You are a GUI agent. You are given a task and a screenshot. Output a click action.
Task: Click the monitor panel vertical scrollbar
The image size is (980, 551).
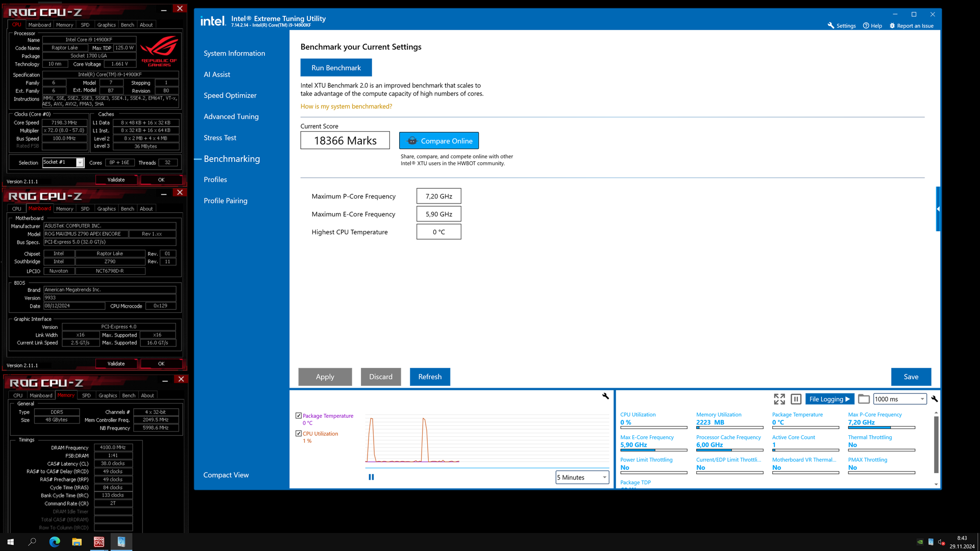click(x=936, y=445)
